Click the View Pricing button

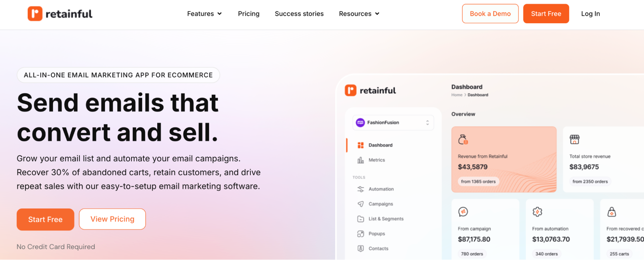(112, 219)
